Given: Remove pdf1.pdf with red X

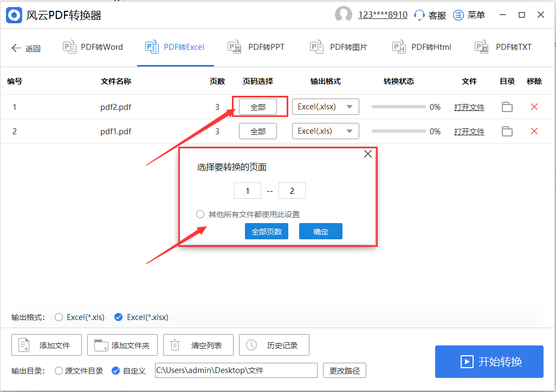Looking at the screenshot, I should tap(534, 131).
